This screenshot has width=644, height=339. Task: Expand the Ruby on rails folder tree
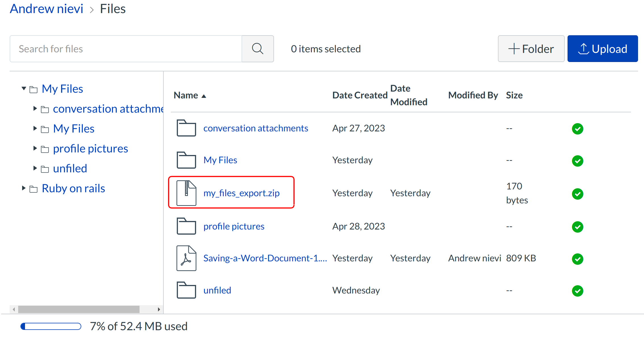click(24, 188)
